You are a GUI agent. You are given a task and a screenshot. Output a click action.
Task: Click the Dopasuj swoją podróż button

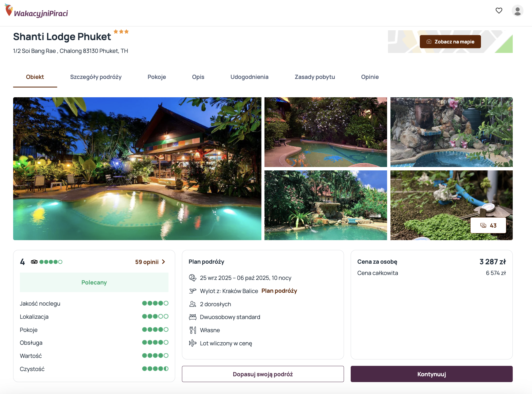click(263, 374)
